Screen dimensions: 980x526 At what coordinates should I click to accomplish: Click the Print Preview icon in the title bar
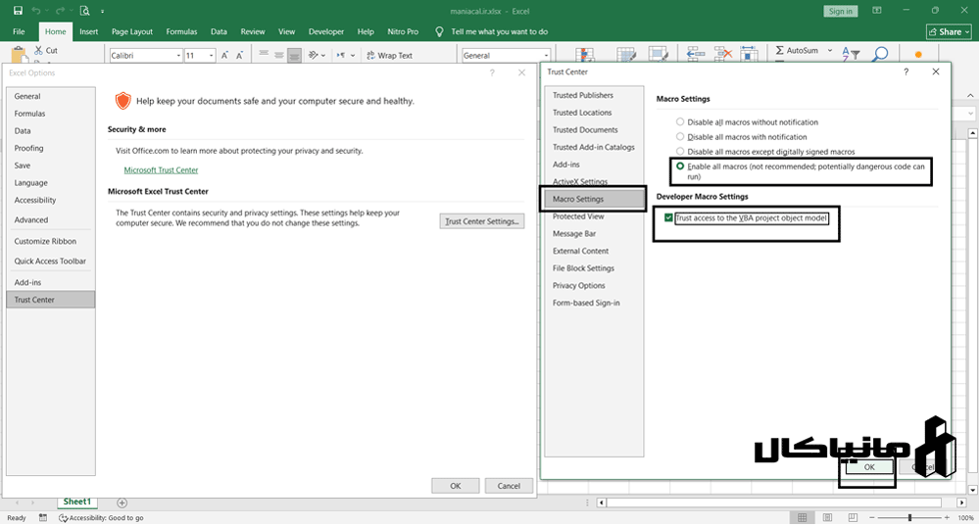coord(85,11)
